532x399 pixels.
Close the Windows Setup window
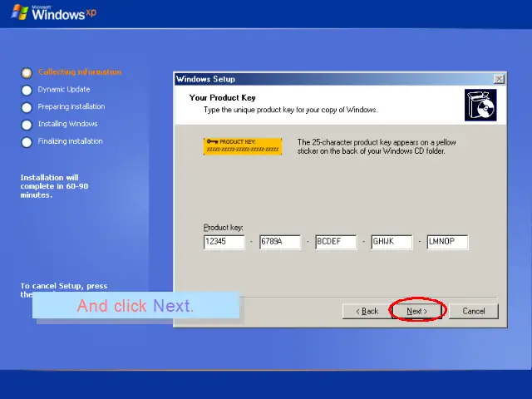(x=499, y=79)
